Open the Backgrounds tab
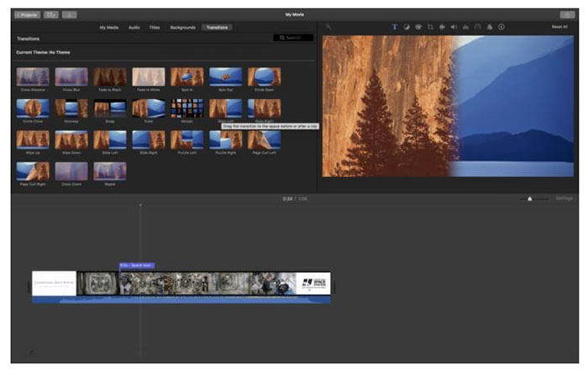The height and width of the screenshot is (370, 588). coord(183,28)
